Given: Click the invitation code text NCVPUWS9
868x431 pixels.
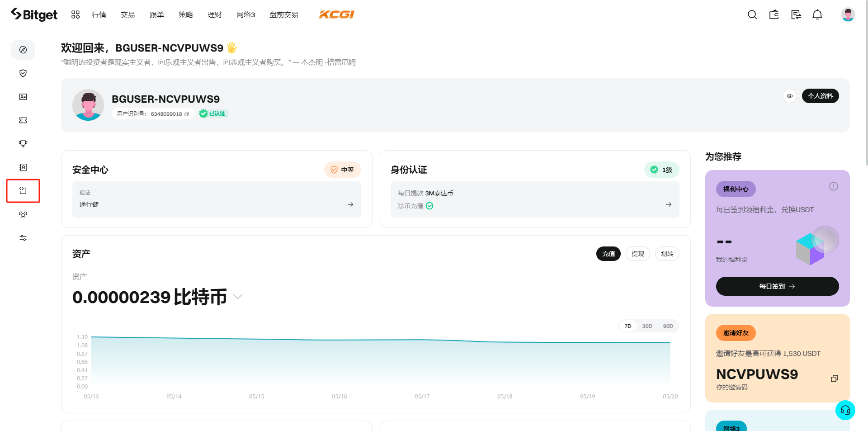Looking at the screenshot, I should pos(757,374).
